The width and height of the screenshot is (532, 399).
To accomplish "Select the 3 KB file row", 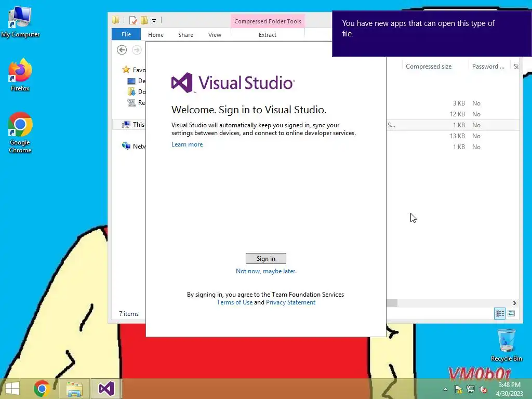I will pos(453,103).
